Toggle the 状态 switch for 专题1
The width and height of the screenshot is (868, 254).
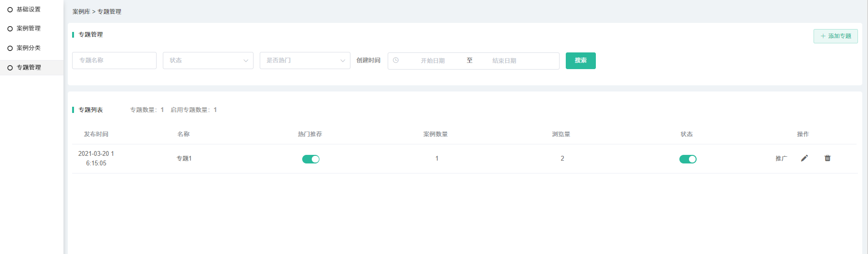tap(688, 159)
